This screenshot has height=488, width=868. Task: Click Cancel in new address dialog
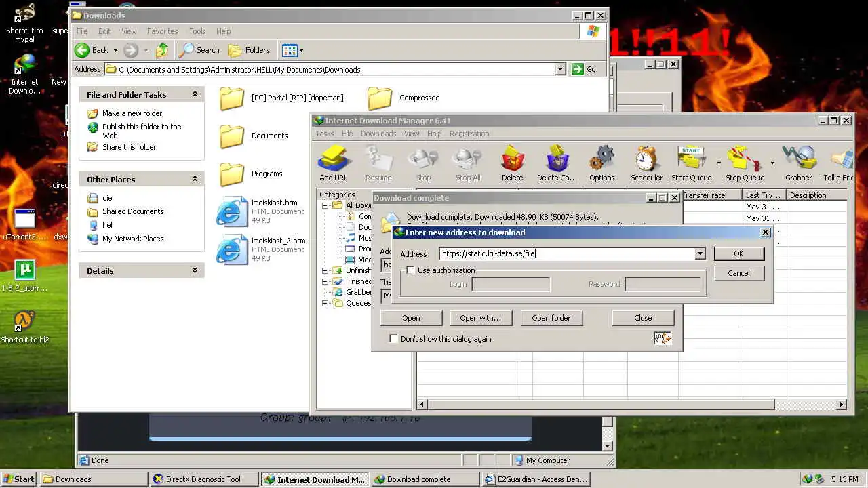(738, 273)
